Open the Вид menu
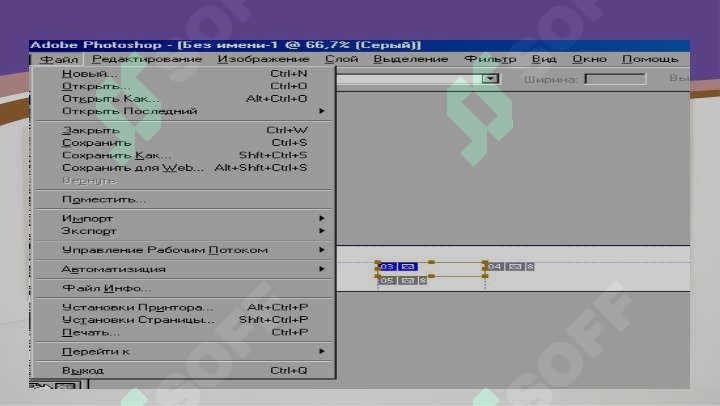 pyautogui.click(x=544, y=59)
